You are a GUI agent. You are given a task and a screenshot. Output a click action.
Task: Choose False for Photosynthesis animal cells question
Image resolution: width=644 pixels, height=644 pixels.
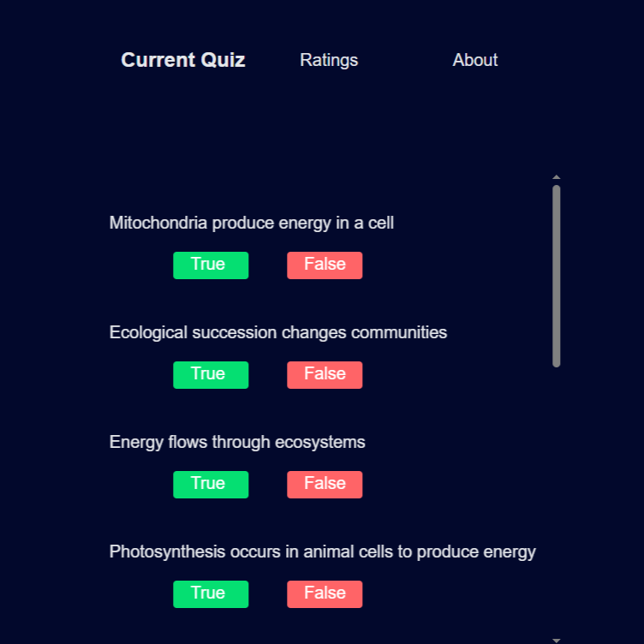point(325,593)
